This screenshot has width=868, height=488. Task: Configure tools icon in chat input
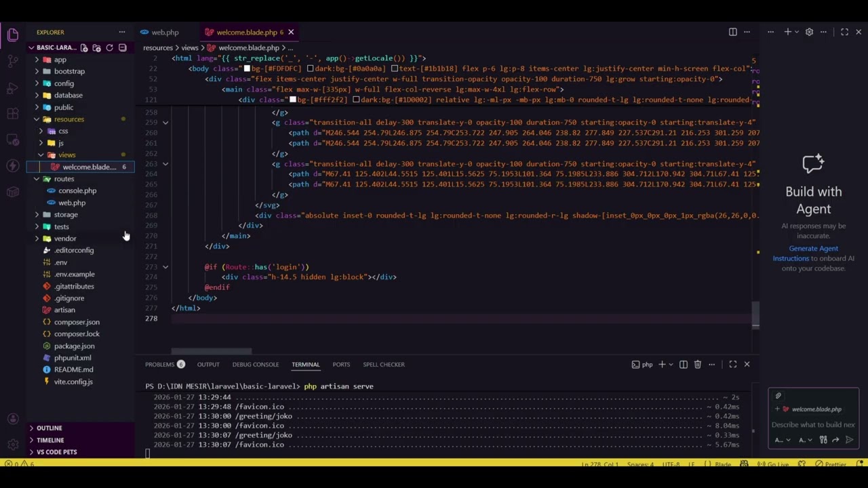pyautogui.click(x=823, y=440)
